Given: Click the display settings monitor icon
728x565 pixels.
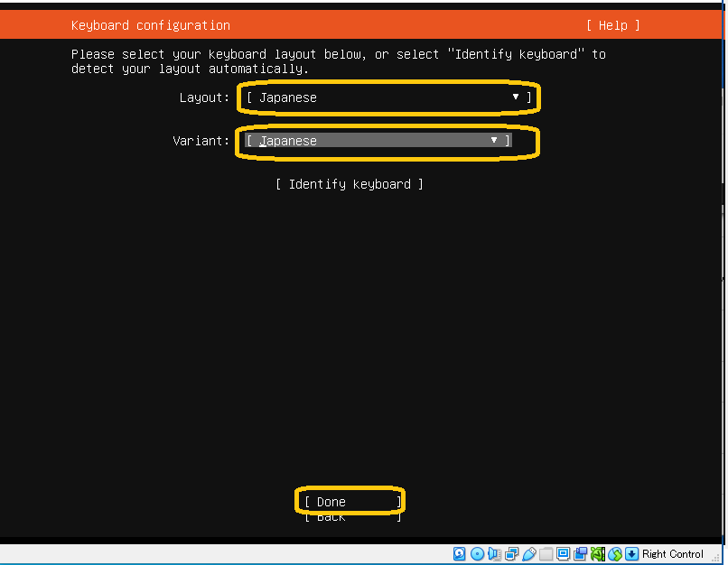Looking at the screenshot, I should (563, 554).
